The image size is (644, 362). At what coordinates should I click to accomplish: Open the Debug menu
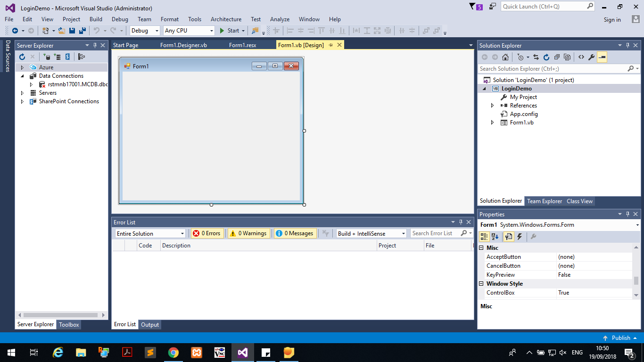point(120,19)
